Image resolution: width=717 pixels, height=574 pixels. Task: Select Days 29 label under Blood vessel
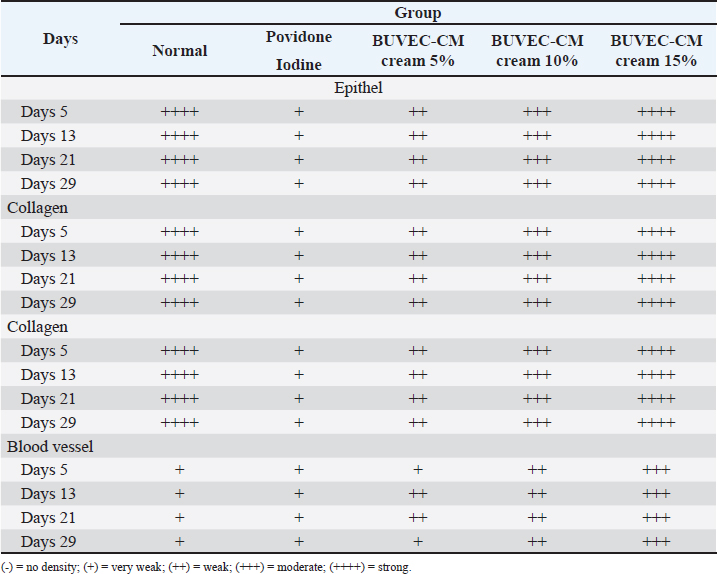[48, 542]
